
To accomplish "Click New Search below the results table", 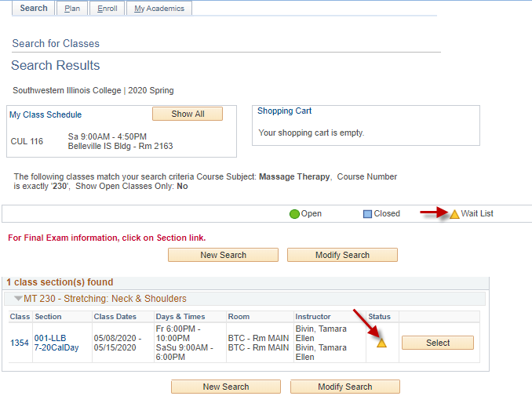I will [226, 387].
